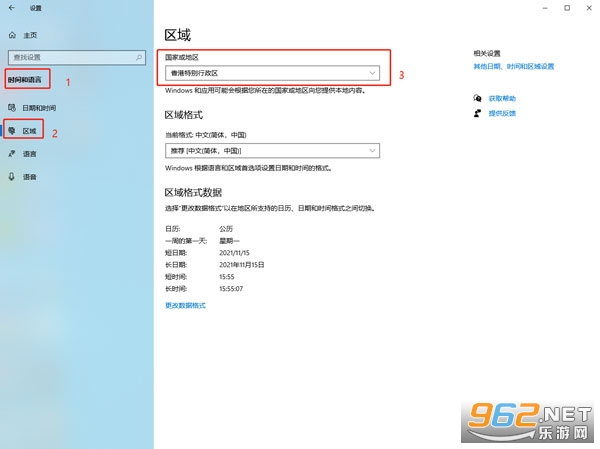Expand the country or region dropdown
Image resolution: width=600 pixels, height=449 pixels.
click(x=272, y=73)
